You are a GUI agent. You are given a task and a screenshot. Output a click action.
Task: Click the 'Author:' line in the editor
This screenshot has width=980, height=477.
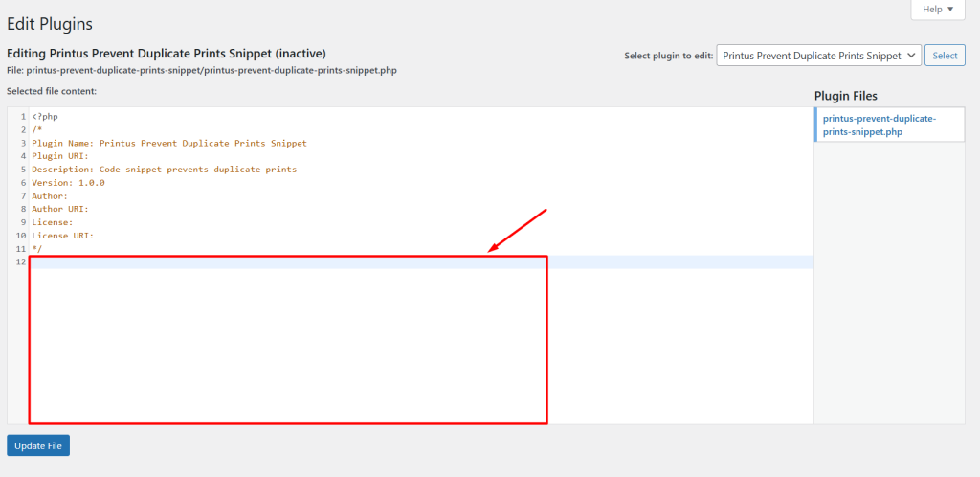50,196
